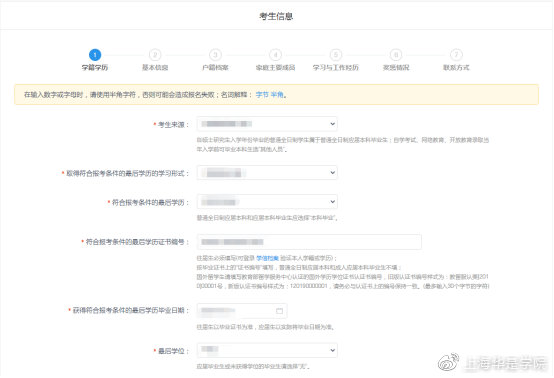554x378 pixels.
Task: Click the step 5 circle above 学习与工作经历
Action: click(x=336, y=55)
